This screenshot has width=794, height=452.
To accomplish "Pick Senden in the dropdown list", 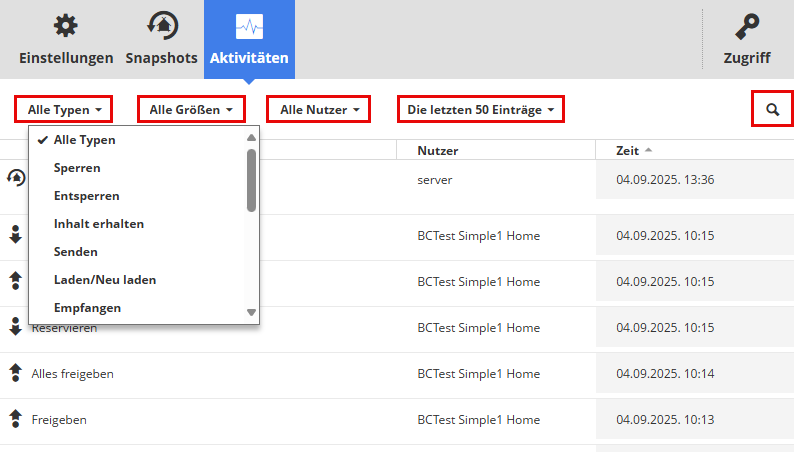I will 76,252.
